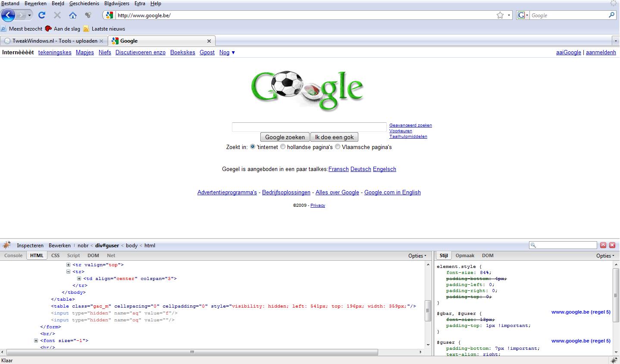Click the URL address field

pyautogui.click(x=305, y=15)
